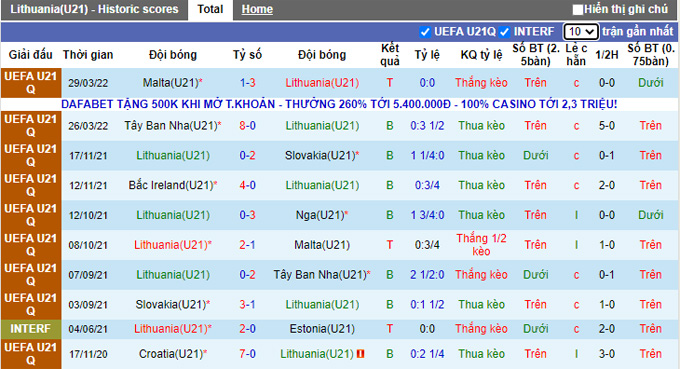
Task: Click the date 12/10/21
Action: click(x=88, y=216)
